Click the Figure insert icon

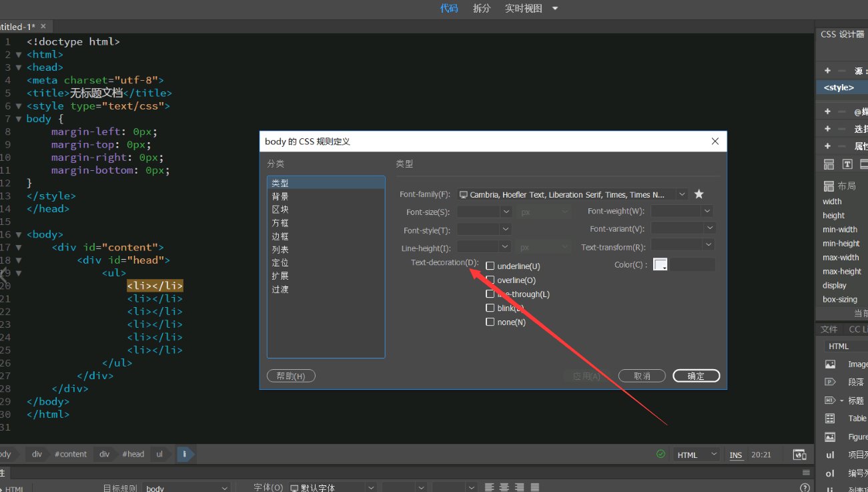(830, 437)
